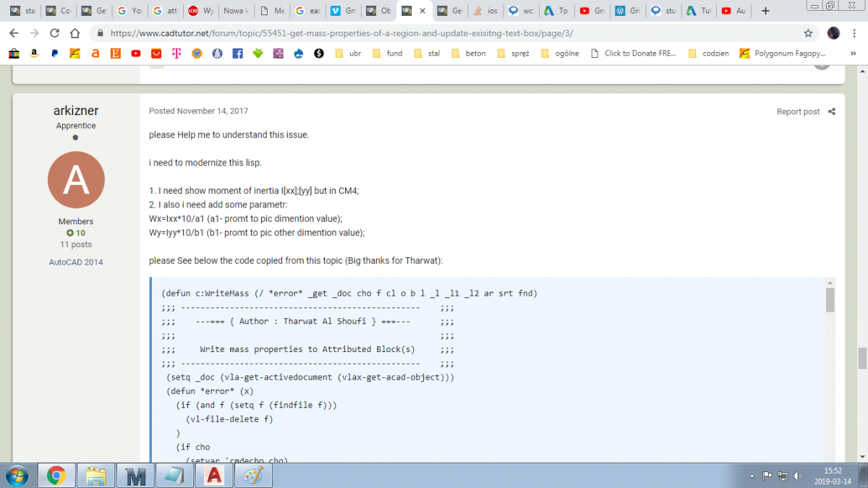Open the green android bookmark

258,53
